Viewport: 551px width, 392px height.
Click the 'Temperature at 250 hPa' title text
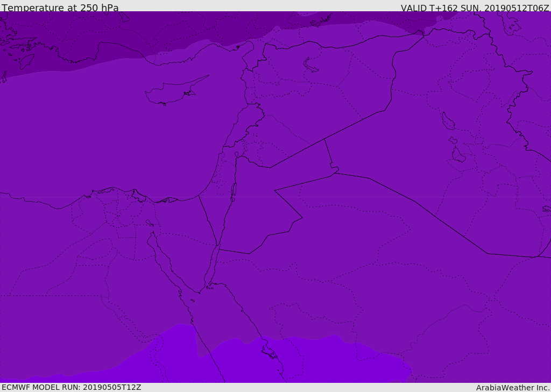point(60,8)
